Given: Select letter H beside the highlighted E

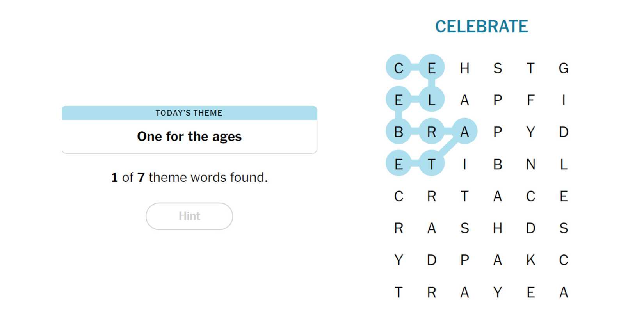Looking at the screenshot, I should pyautogui.click(x=464, y=68).
